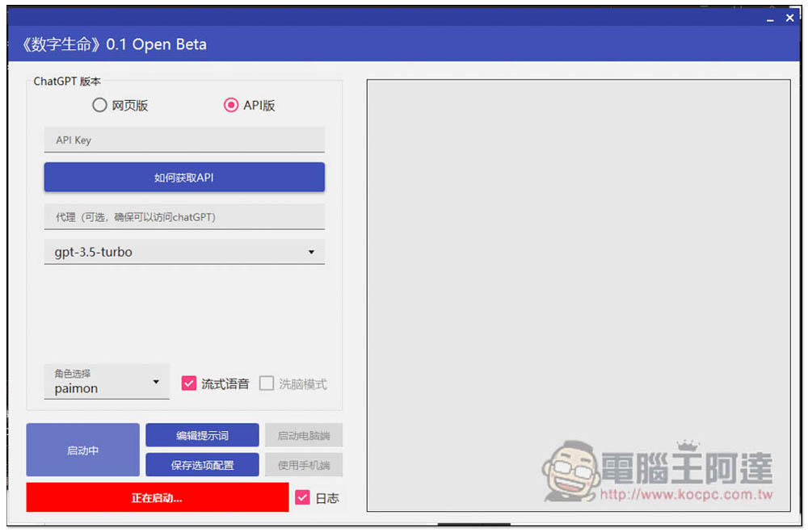The height and width of the screenshot is (532, 808).
Task: Minimize the 数字生命 window
Action: (x=770, y=19)
